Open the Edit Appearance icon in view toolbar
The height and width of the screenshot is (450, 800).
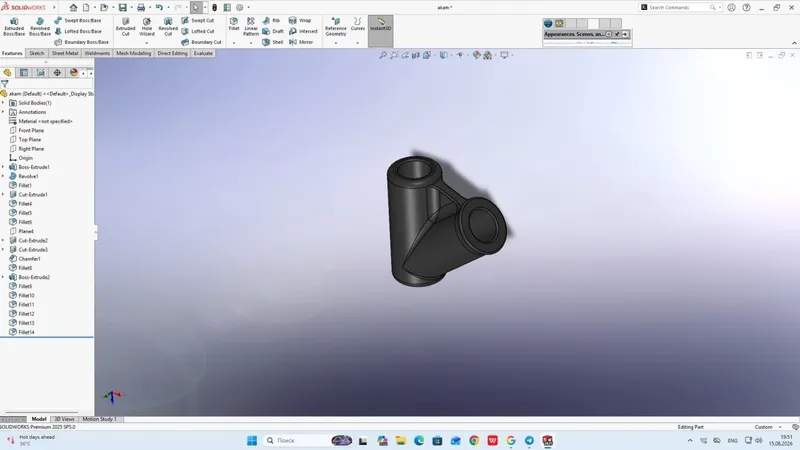(477, 55)
